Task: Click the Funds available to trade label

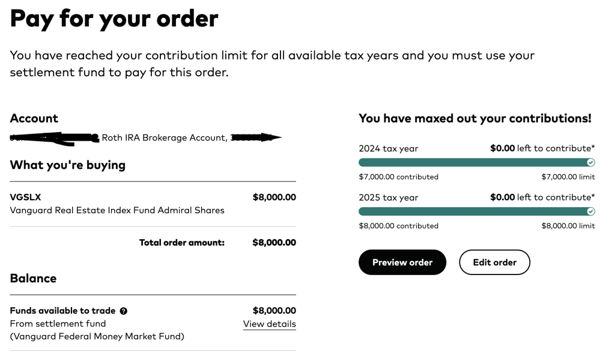Action: click(x=62, y=311)
